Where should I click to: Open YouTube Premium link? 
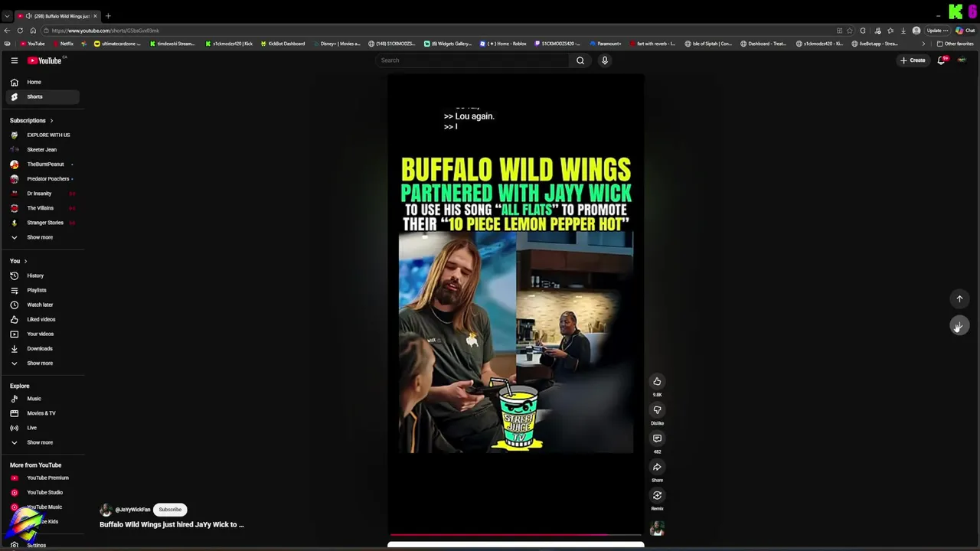pyautogui.click(x=43, y=478)
